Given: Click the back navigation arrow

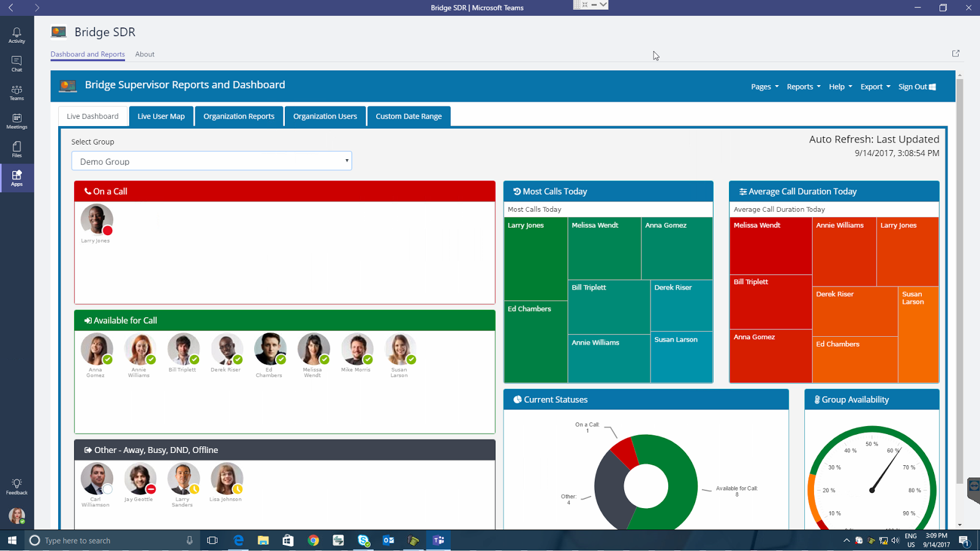Looking at the screenshot, I should [11, 7].
